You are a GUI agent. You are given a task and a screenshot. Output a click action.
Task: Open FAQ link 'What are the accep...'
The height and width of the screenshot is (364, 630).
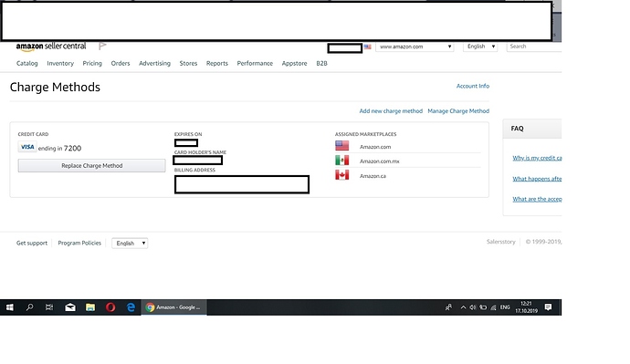(537, 199)
